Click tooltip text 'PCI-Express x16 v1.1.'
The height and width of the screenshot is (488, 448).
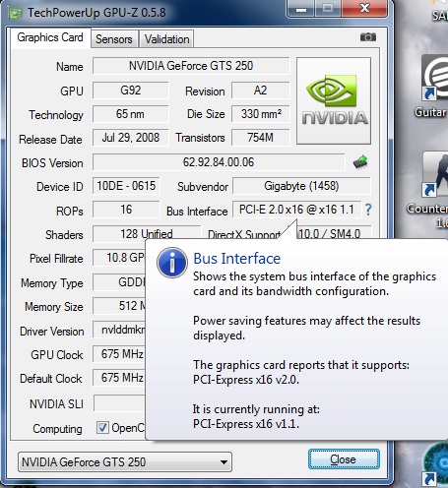pyautogui.click(x=246, y=424)
